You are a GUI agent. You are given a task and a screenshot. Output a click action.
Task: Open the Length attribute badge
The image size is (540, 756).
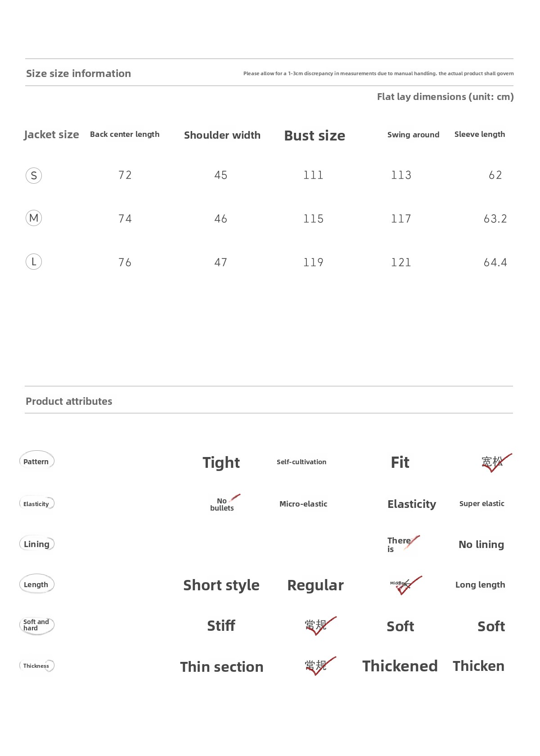(36, 584)
